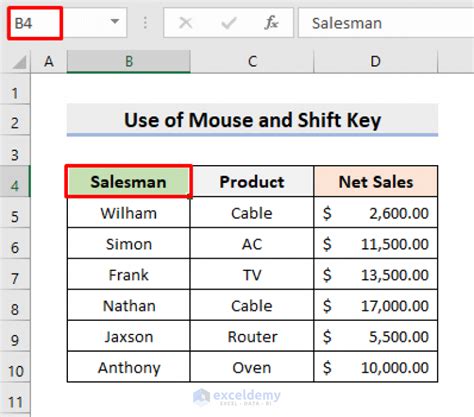The image size is (474, 417).
Task: Open Insert Function fx icon
Action: (271, 23)
